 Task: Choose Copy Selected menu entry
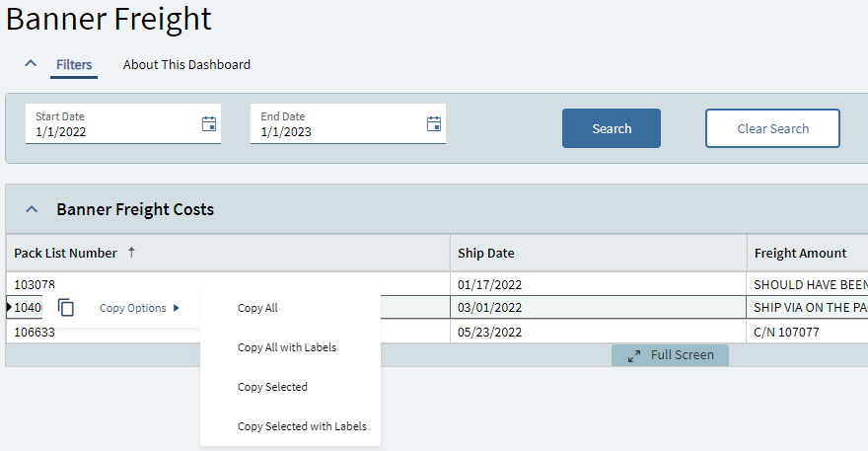pyautogui.click(x=272, y=387)
